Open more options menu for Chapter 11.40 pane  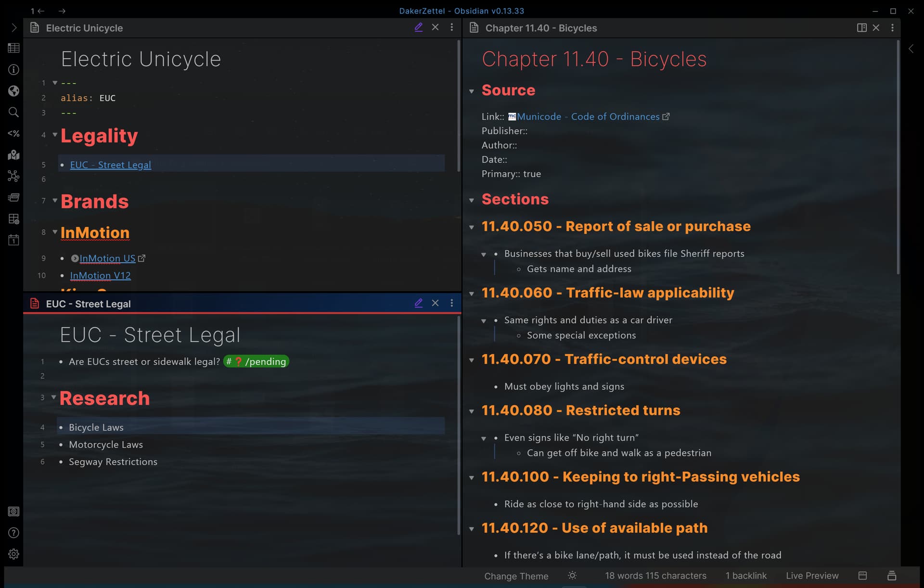point(892,28)
